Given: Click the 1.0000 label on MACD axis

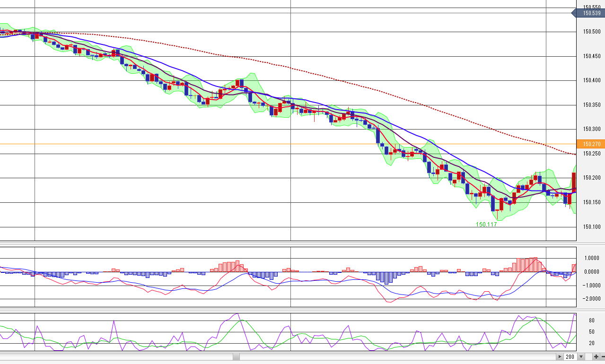Looking at the screenshot, I should (592, 258).
